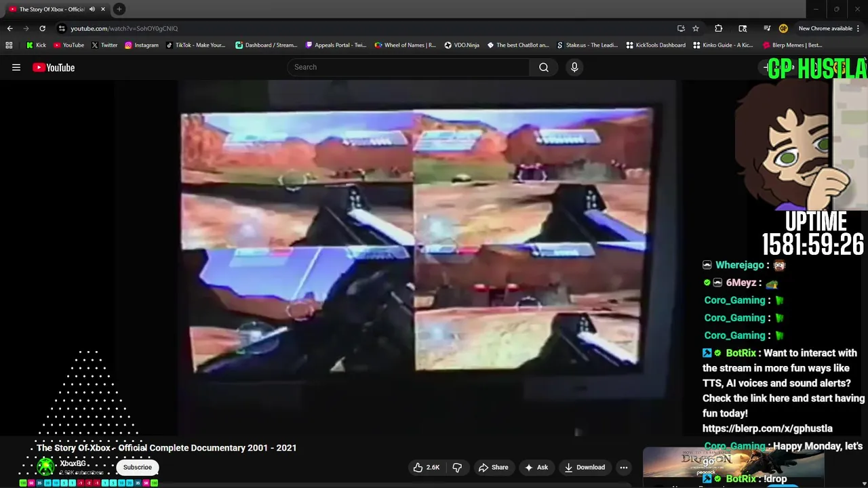Click the UPTIME counter overlay
The width and height of the screenshot is (868, 488).
point(813,235)
